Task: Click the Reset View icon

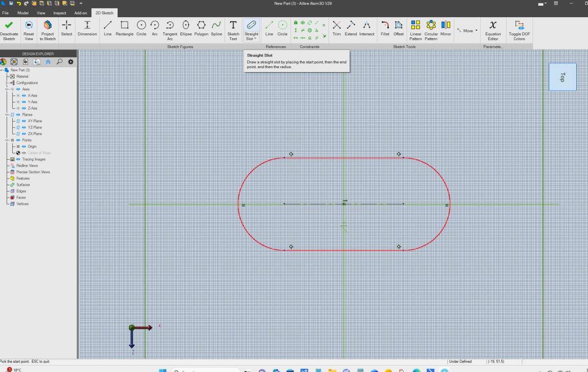Action: 29,25
